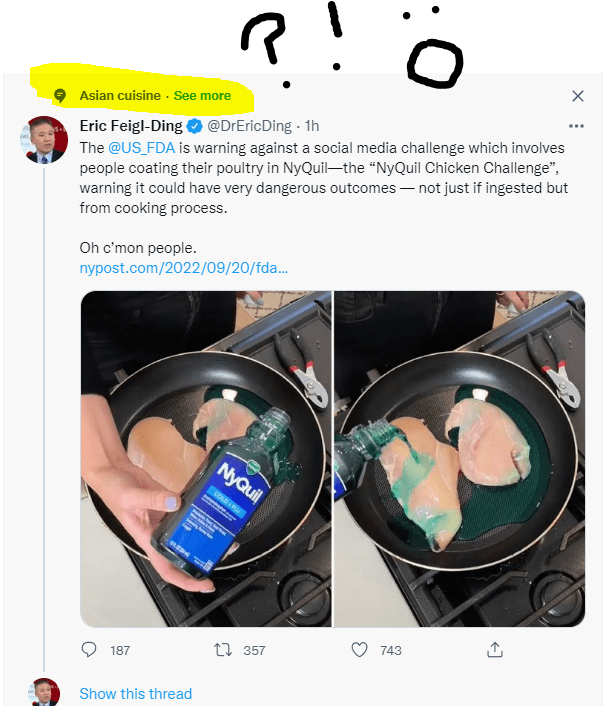Follow the nypost.com article link
Viewport: 615px width, 706px height.
tap(183, 268)
